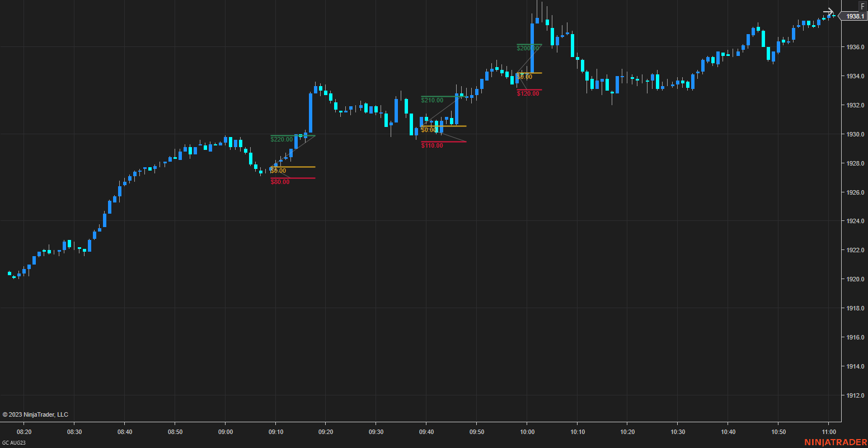This screenshot has height=448, width=868.
Task: Click the green $220.00 profit target label
Action: pyautogui.click(x=281, y=139)
